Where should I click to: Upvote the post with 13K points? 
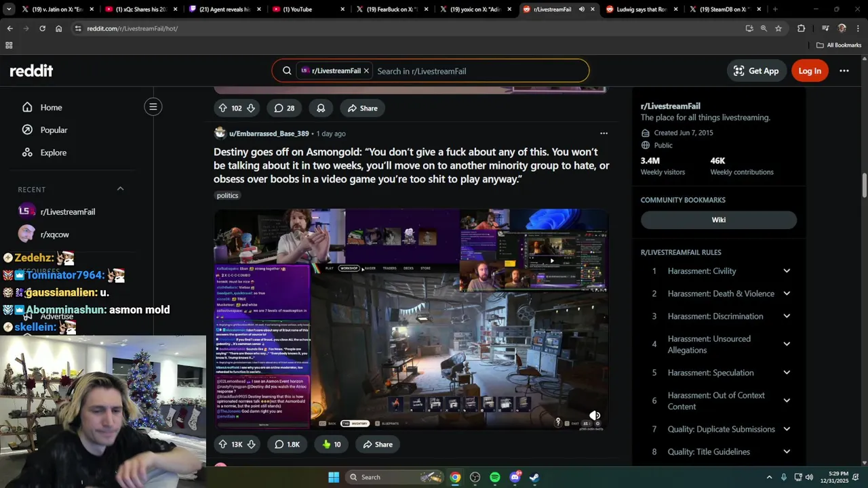click(x=222, y=444)
